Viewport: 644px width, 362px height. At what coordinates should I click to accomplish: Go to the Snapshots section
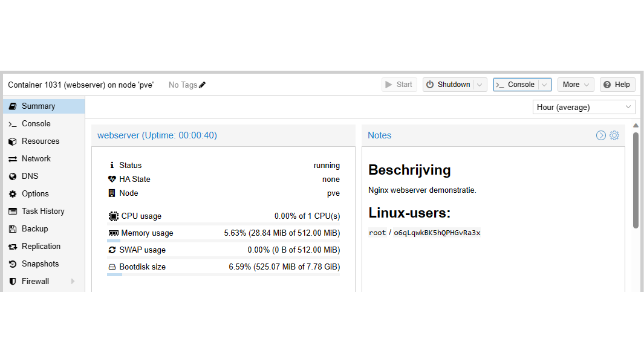(40, 263)
